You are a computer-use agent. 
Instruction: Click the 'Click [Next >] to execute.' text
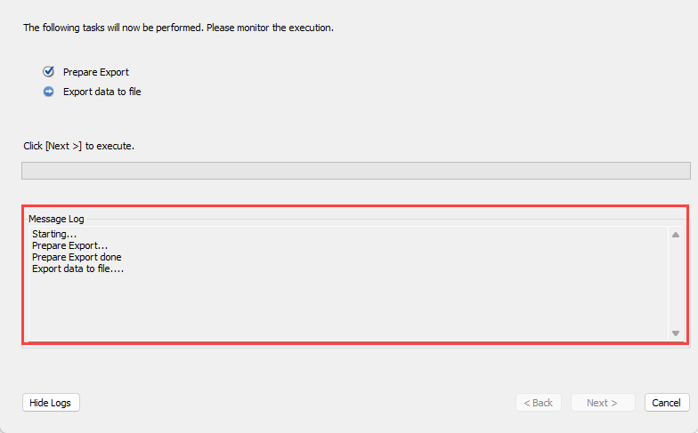pos(79,146)
